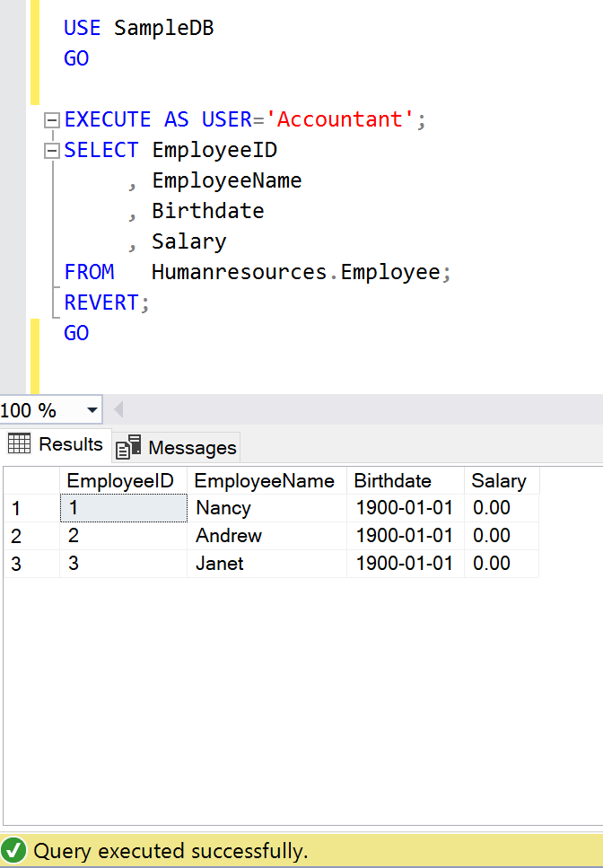Select the EmployeeID column header
The image size is (603, 868).
[121, 480]
